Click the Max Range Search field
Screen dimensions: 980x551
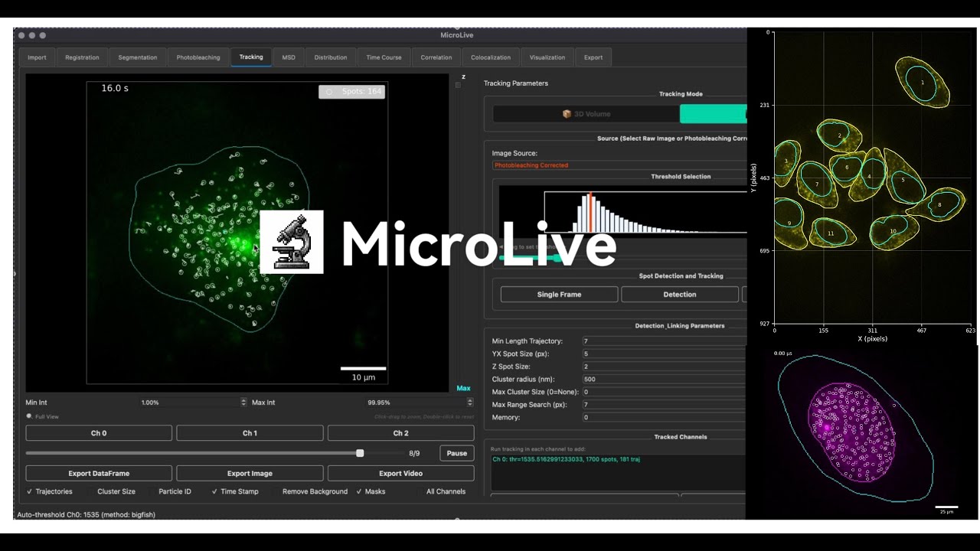click(663, 404)
